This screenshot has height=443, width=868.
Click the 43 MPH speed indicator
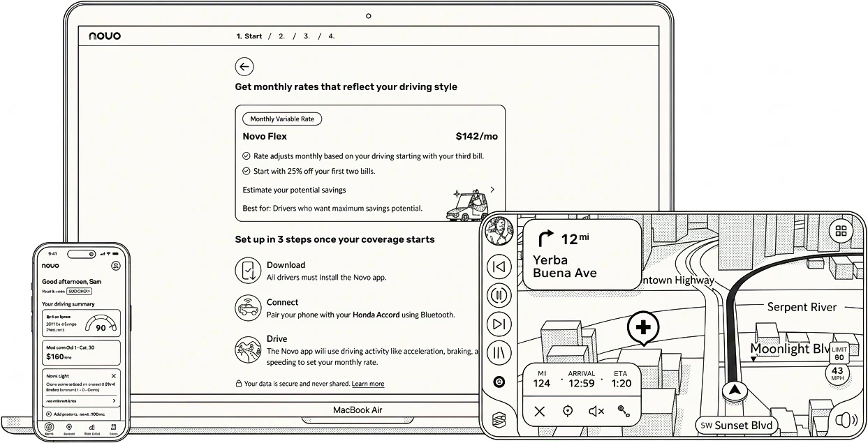[x=837, y=374]
